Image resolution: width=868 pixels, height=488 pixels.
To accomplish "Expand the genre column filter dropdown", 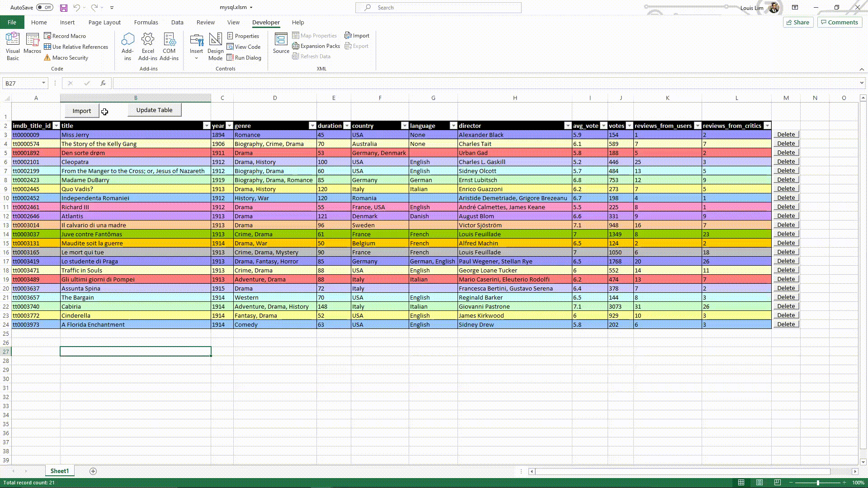I will pos(312,126).
